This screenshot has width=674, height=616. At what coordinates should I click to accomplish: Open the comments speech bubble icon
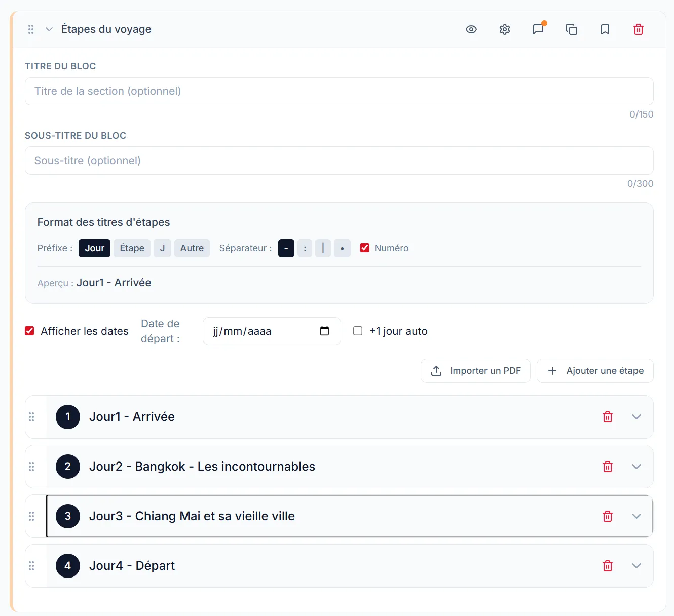(x=538, y=29)
